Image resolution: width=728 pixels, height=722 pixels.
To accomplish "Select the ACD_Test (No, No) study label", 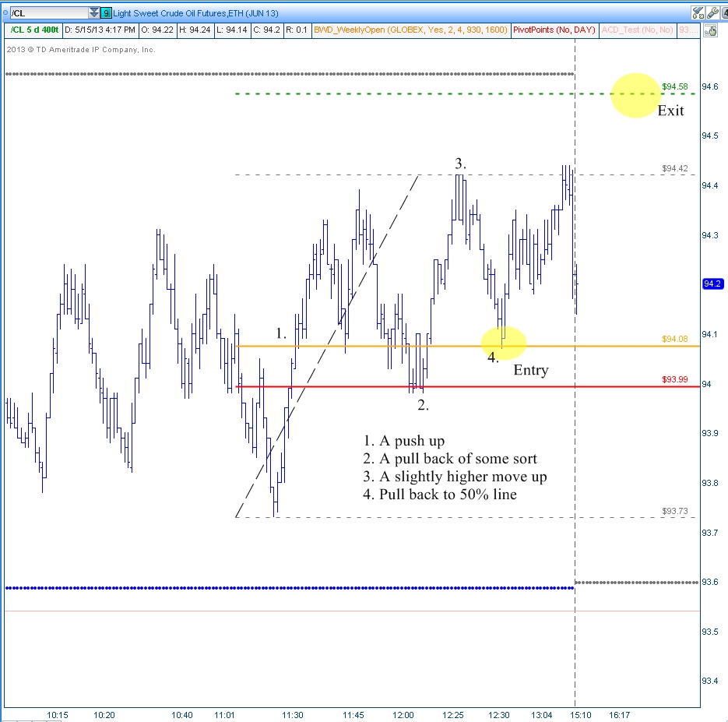I will pos(637,30).
